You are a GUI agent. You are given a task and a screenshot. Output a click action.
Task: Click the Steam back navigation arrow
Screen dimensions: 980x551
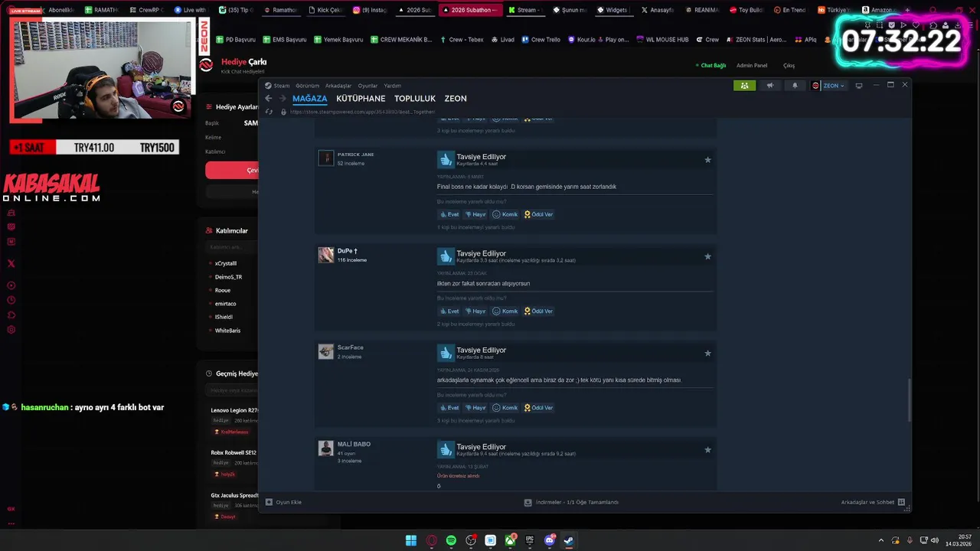268,98
